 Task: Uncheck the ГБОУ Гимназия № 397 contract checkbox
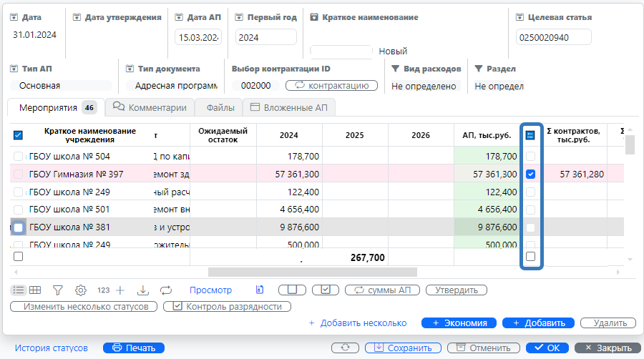point(530,174)
